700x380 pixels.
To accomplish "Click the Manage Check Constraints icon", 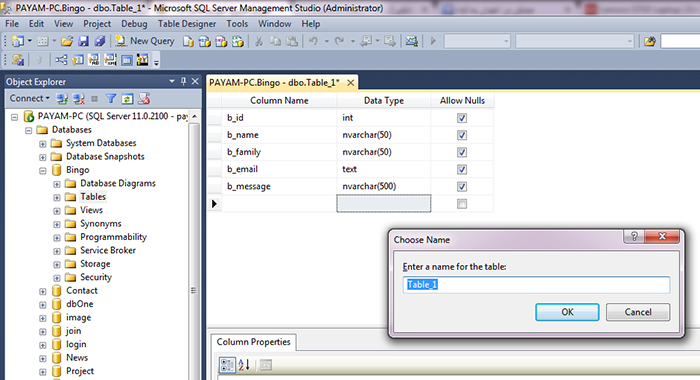I will click(127, 60).
